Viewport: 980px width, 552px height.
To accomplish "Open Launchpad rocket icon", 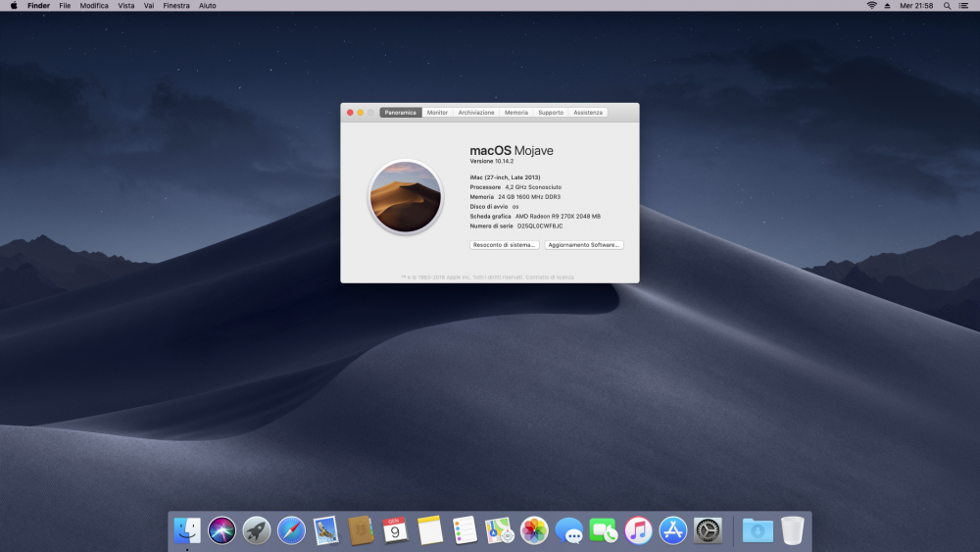I will (256, 530).
